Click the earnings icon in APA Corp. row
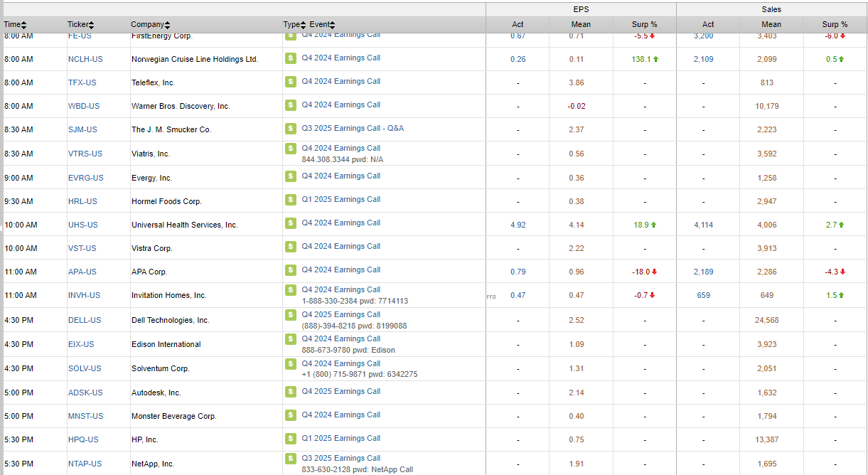Screen dimensions: 868x475 point(290,270)
